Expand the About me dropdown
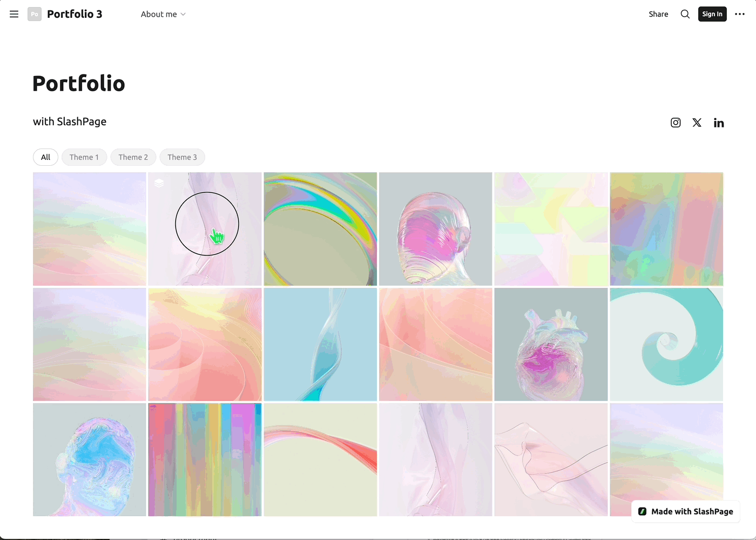The height and width of the screenshot is (540, 756). coord(163,14)
